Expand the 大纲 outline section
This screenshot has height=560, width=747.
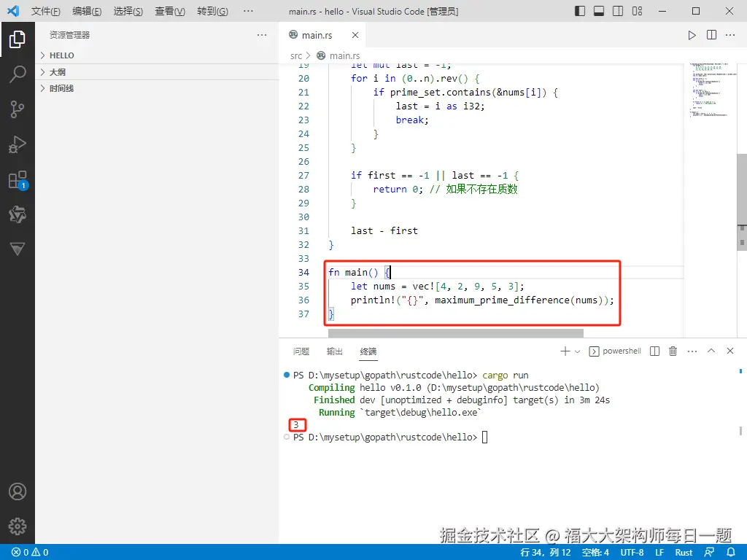click(158, 72)
